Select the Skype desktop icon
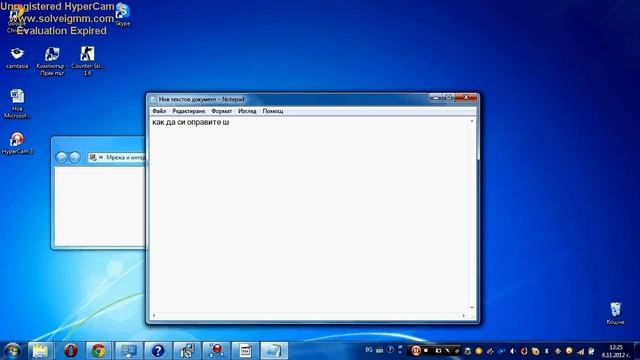The width and height of the screenshot is (640, 360). [122, 15]
